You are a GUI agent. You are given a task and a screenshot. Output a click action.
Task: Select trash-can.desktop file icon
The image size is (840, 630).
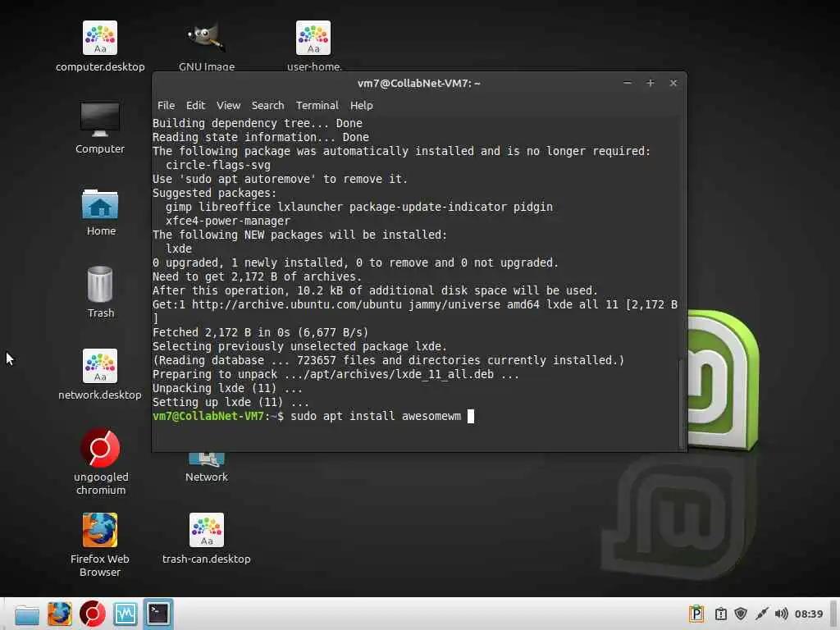tap(206, 530)
